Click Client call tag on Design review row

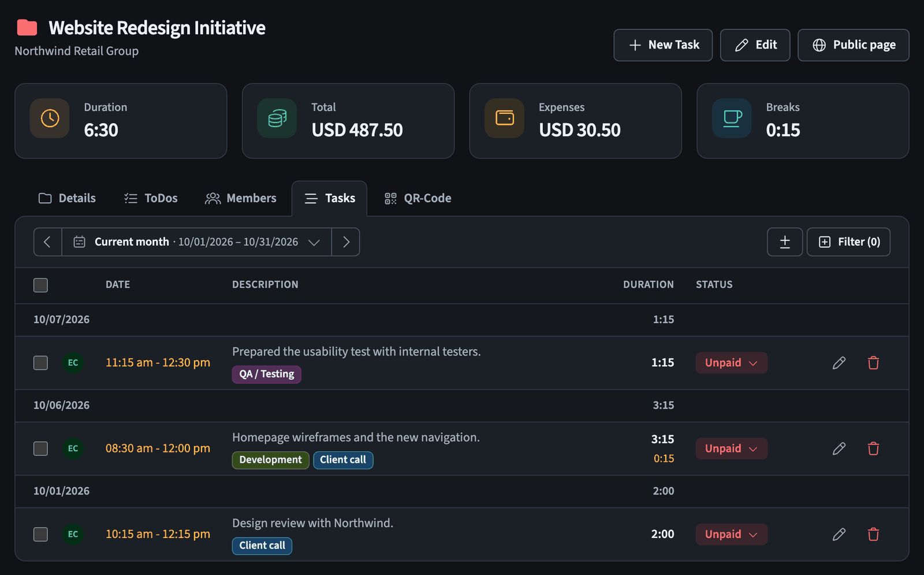tap(262, 546)
